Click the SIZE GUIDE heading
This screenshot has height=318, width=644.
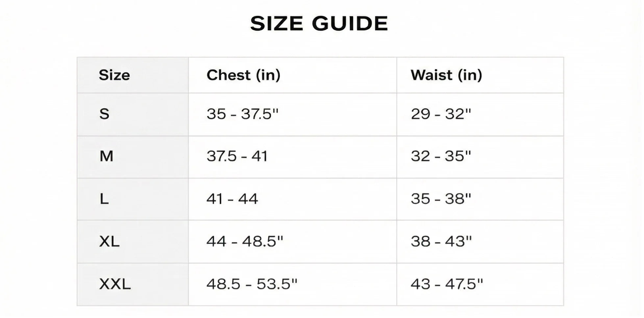[x=319, y=24]
